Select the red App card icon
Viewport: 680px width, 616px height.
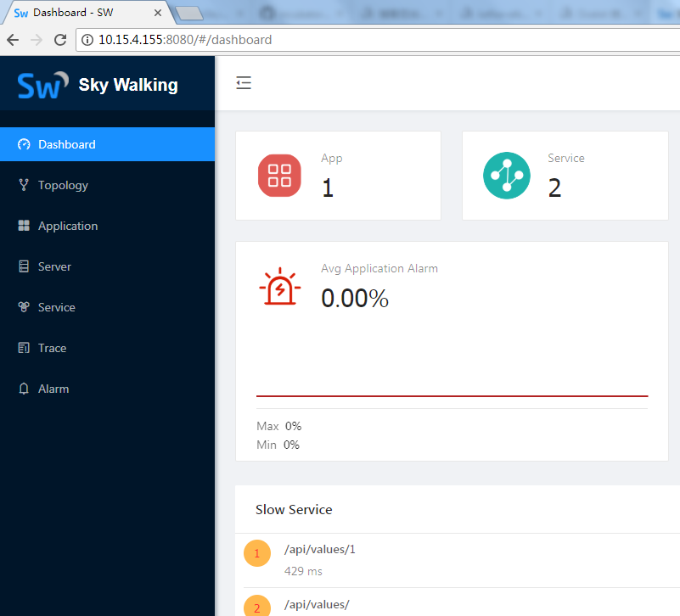(279, 176)
